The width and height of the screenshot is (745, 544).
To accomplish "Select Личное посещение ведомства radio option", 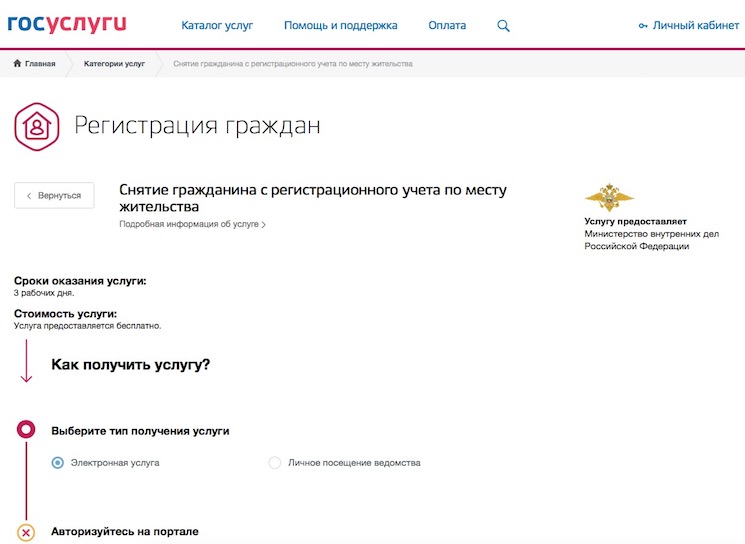I will pos(275,463).
